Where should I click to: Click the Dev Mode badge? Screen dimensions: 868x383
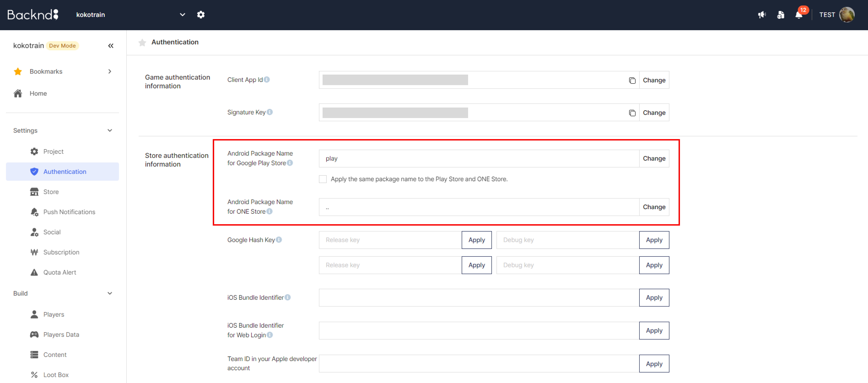pyautogui.click(x=62, y=46)
